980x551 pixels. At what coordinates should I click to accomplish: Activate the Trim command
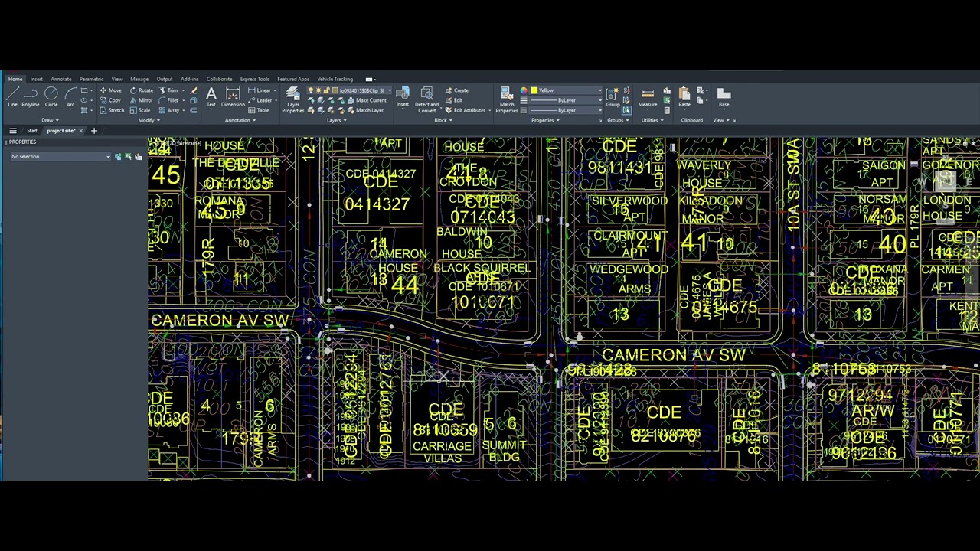click(168, 90)
